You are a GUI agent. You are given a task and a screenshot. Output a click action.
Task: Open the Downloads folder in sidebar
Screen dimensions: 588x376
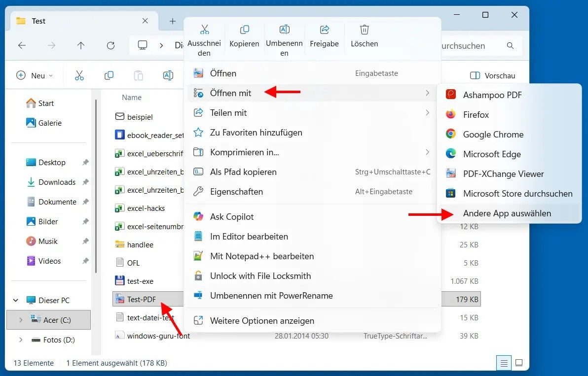(57, 182)
